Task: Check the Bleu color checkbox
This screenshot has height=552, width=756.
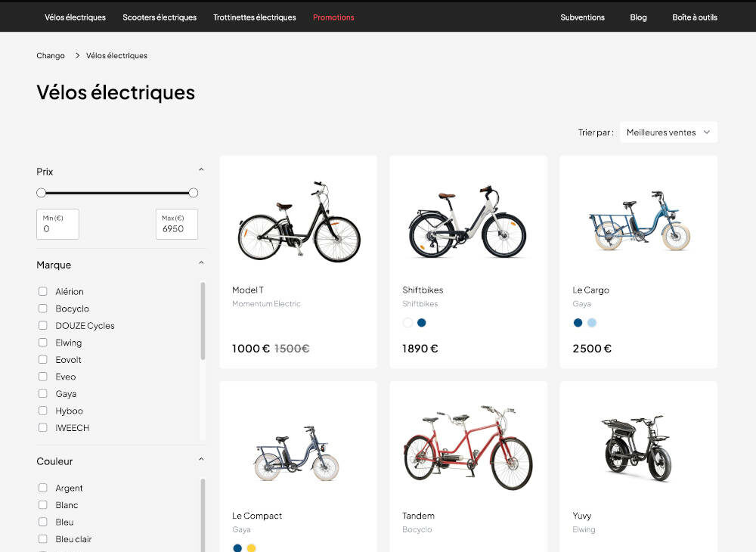Action: (43, 522)
